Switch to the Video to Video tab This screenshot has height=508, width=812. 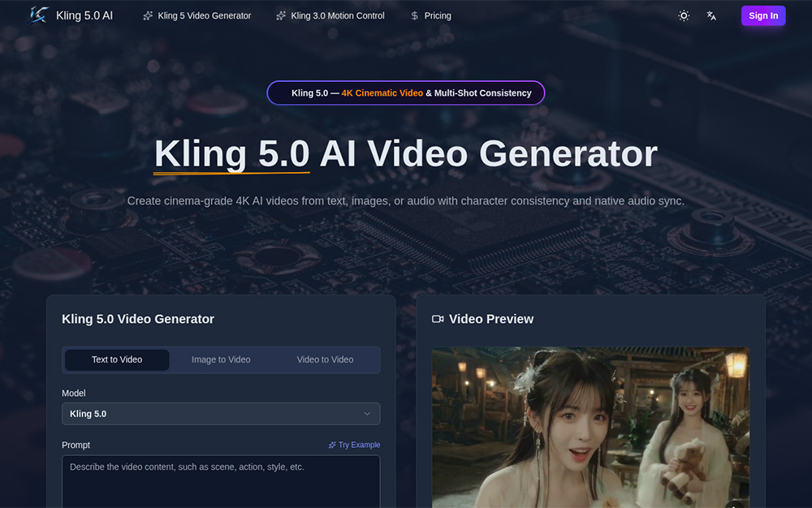point(325,359)
